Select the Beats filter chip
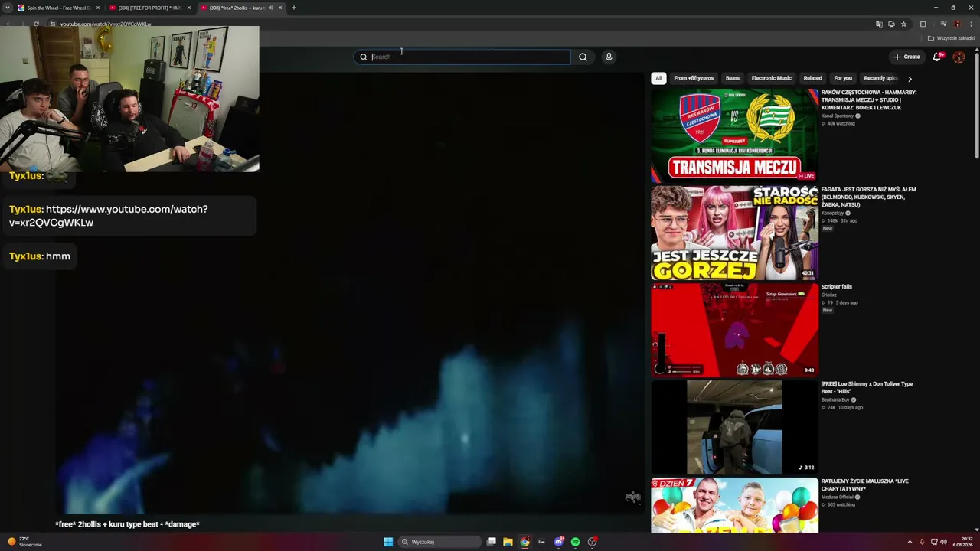Screen dimensions: 980x551 pyautogui.click(x=733, y=78)
